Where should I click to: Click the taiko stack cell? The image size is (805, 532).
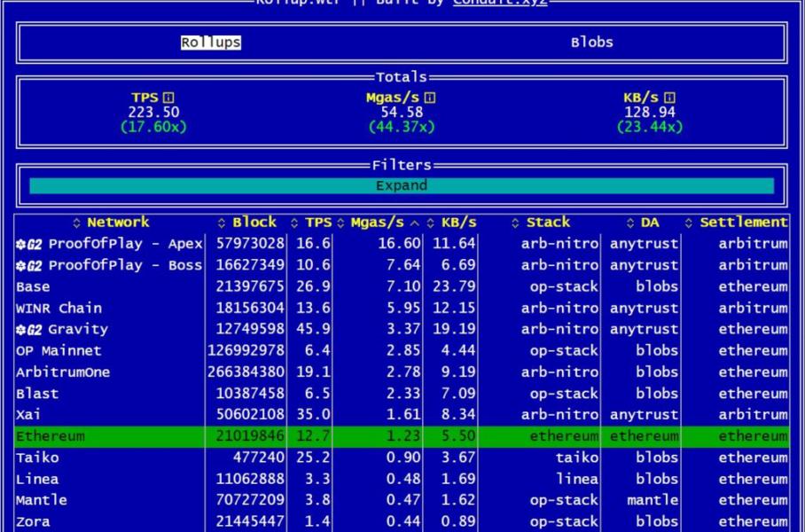577,458
